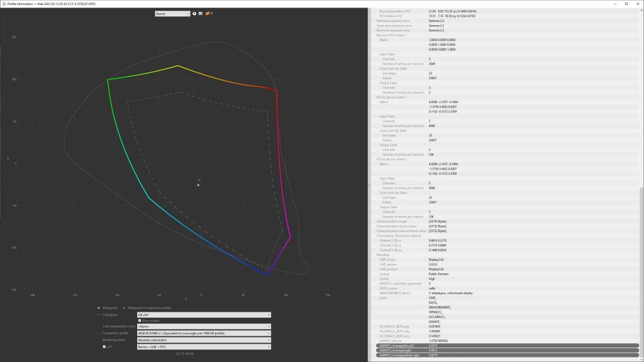Open the Colorspace CIE a*b* dropdown

pos(204,315)
